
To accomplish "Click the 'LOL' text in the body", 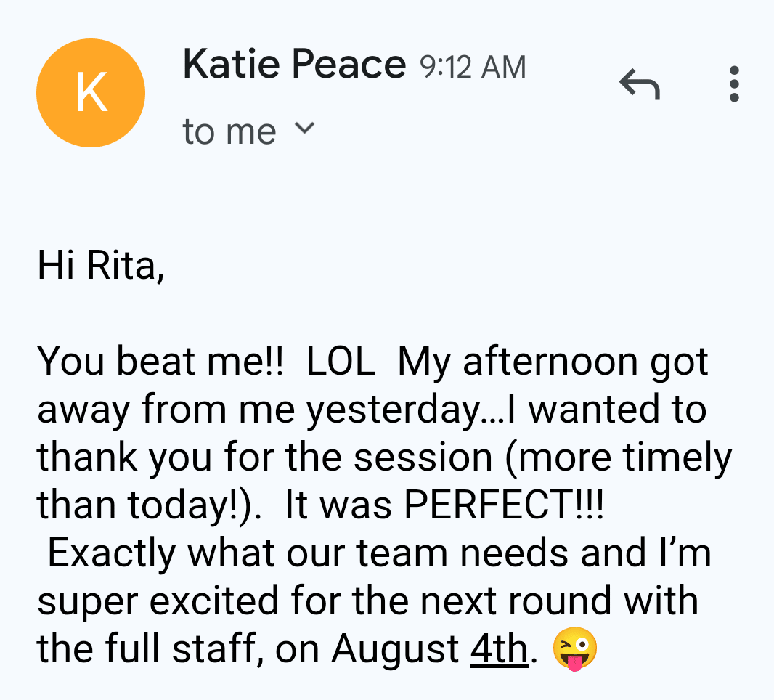I will coord(341,362).
